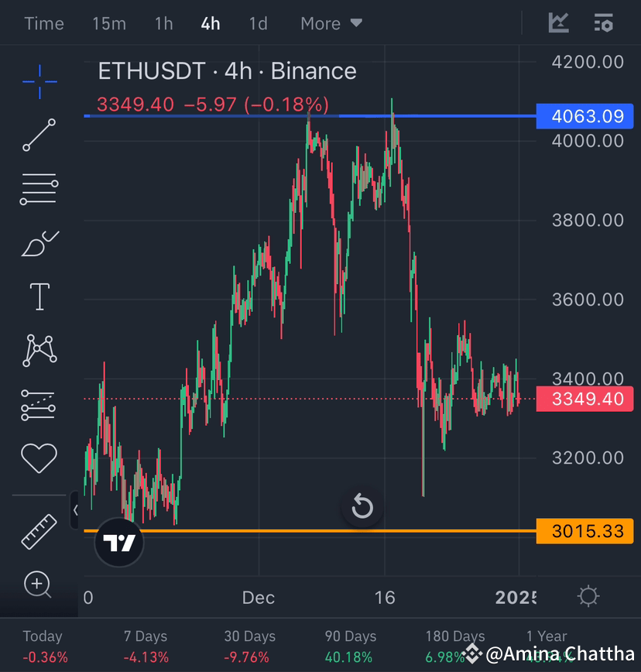Select the Trend Line drawing tool
This screenshot has height=672, width=641.
tap(39, 135)
